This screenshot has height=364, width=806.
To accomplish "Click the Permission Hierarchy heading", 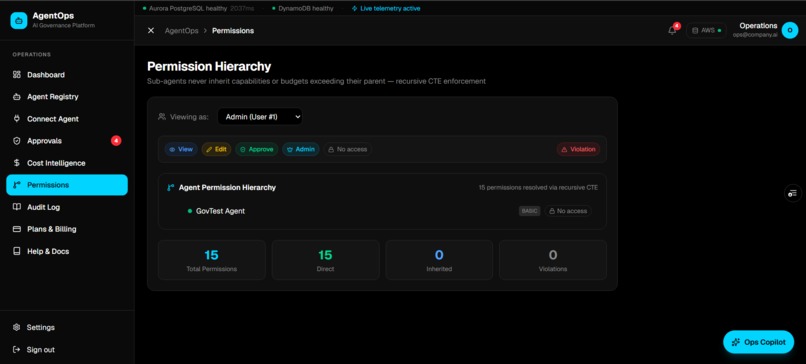I will click(x=209, y=66).
